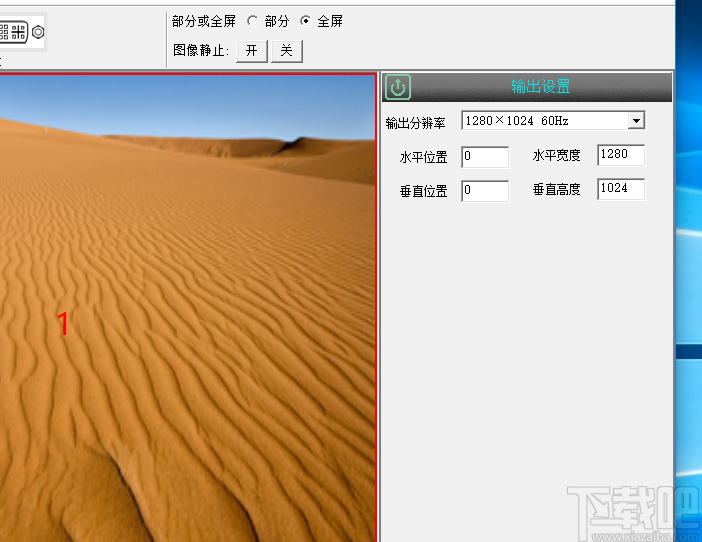Click the DVI connector port icon

[x=13, y=32]
